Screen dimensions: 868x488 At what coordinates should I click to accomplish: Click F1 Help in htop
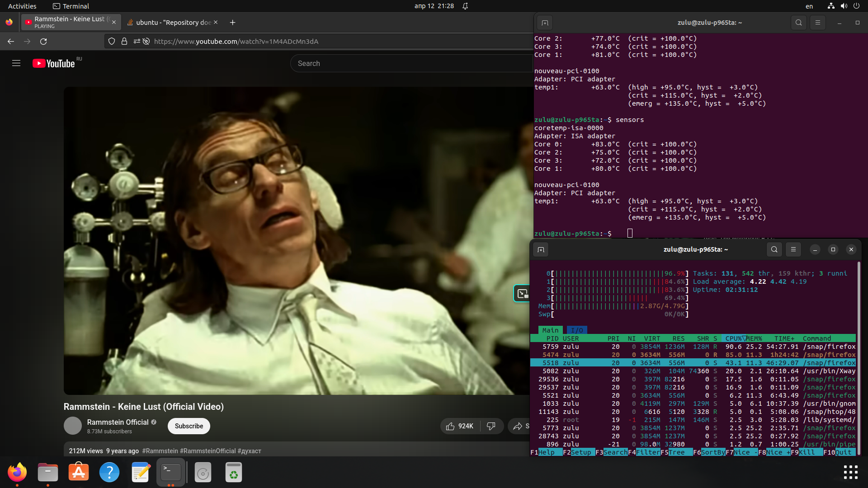pos(546,452)
